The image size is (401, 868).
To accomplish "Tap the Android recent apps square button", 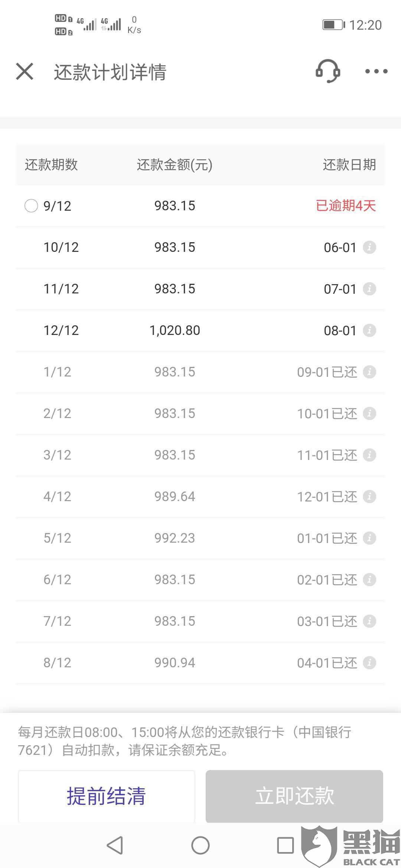I will pyautogui.click(x=286, y=845).
